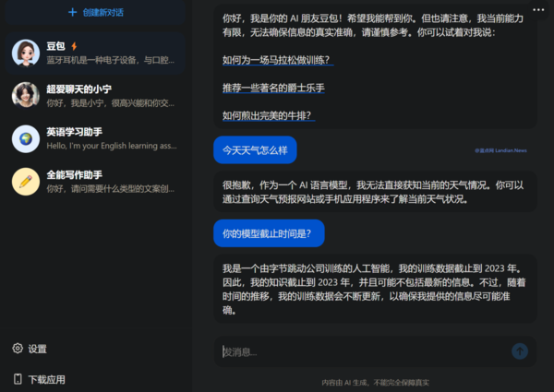Image resolution: width=554 pixels, height=392 pixels.
Task: Click preview text Hello, I'm your English learning ass...
Action: coord(112,146)
